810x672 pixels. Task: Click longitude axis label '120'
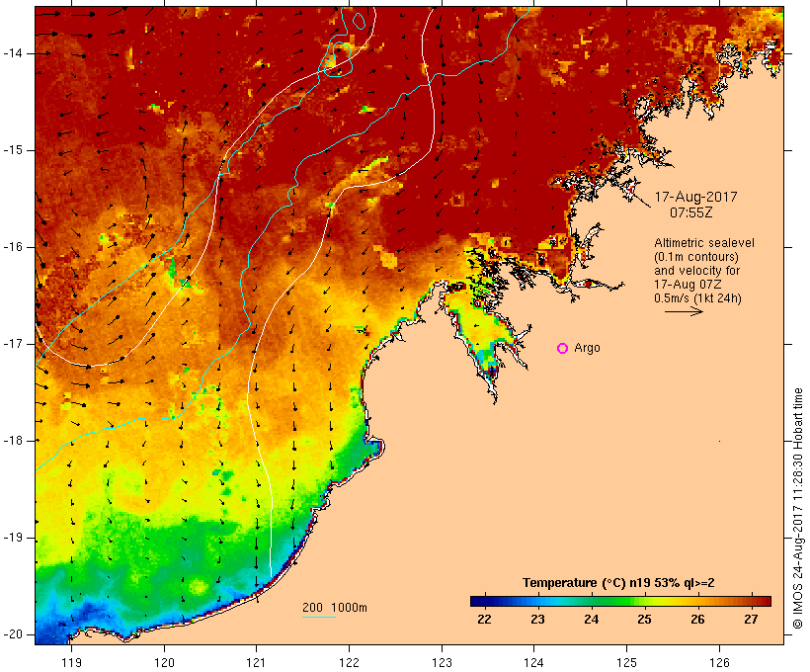[164, 662]
